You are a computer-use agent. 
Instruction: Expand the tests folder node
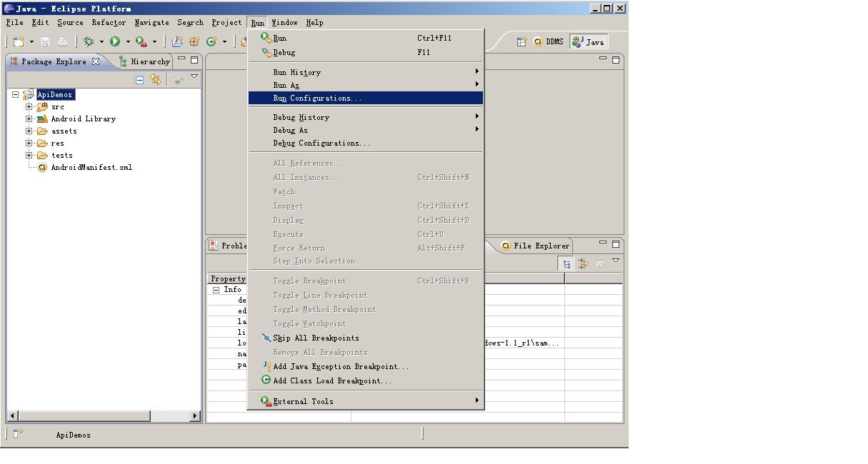click(29, 155)
